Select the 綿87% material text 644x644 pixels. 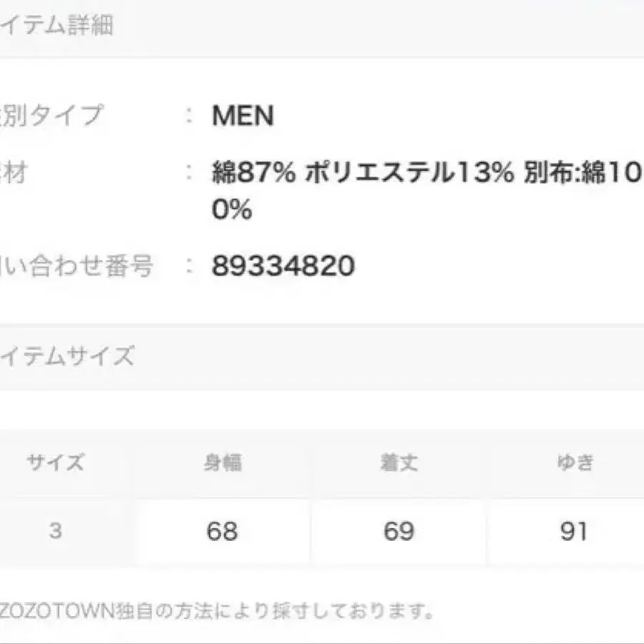(x=253, y=172)
